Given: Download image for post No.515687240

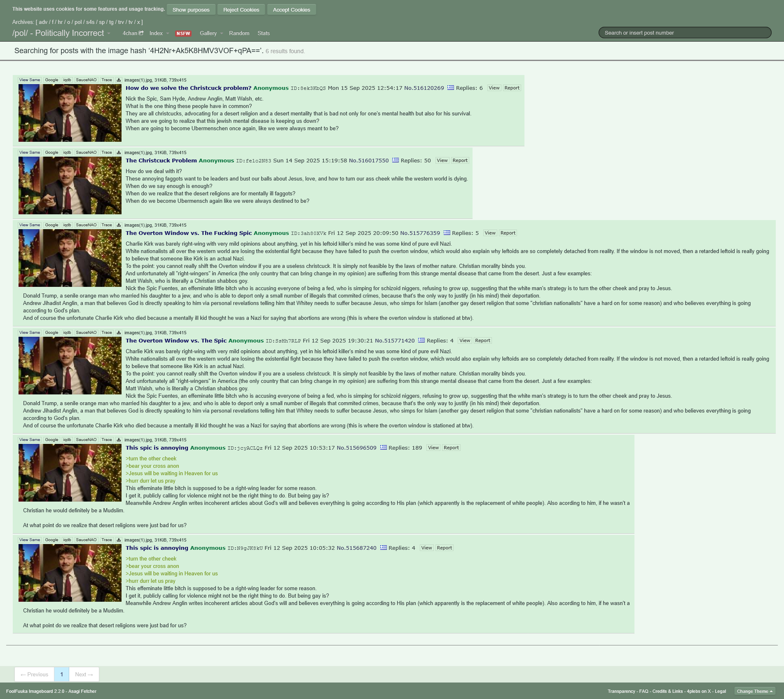Looking at the screenshot, I should click(x=119, y=540).
